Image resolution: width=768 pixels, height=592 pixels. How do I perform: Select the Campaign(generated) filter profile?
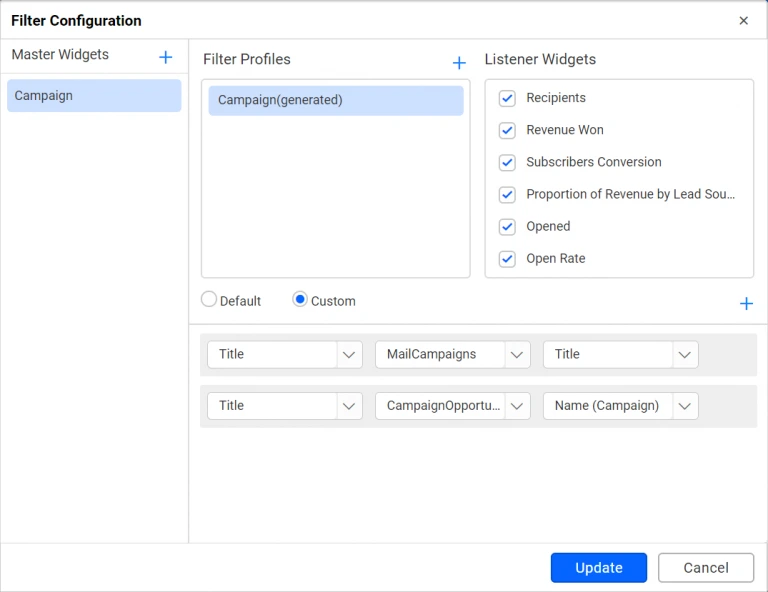pyautogui.click(x=336, y=100)
